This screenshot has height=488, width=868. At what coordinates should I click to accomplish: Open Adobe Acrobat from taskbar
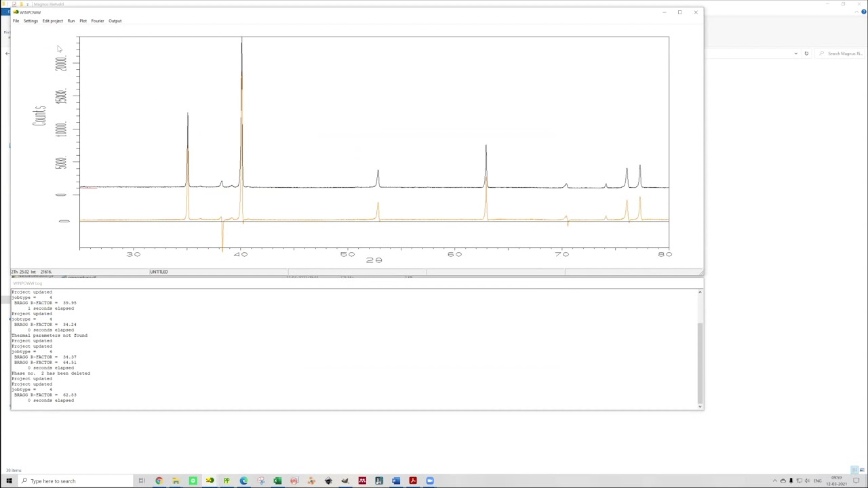pos(413,481)
